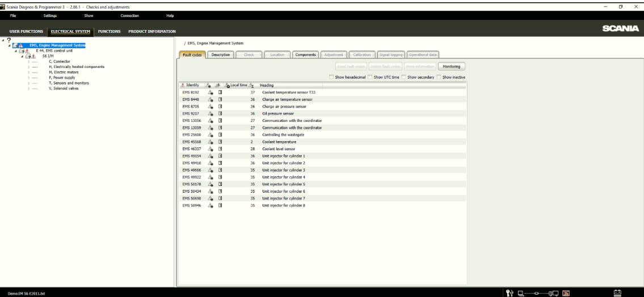Open the PRODUCT INFORMATION section

click(152, 31)
